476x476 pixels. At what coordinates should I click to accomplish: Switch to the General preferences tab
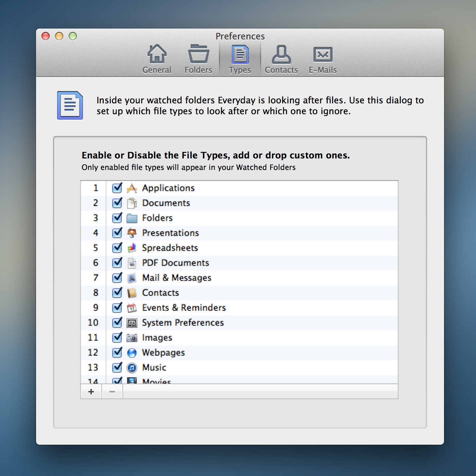[x=157, y=58]
